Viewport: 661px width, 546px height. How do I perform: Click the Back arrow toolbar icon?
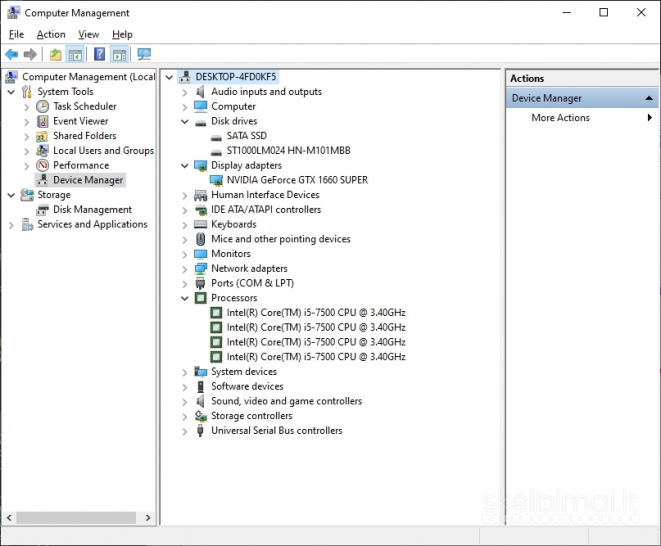pos(12,54)
